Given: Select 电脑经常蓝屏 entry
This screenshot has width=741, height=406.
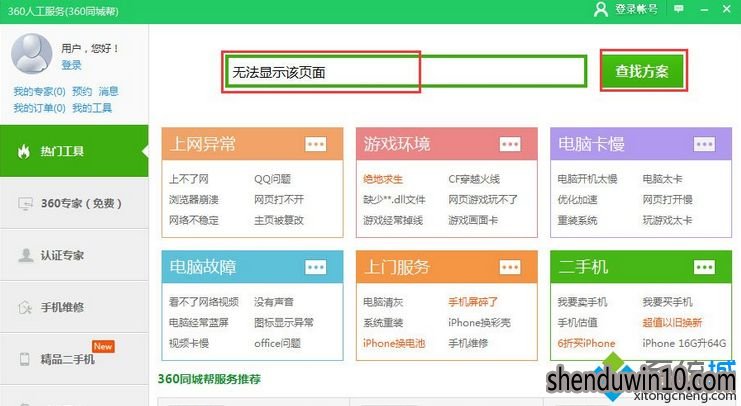Looking at the screenshot, I should [x=198, y=323].
